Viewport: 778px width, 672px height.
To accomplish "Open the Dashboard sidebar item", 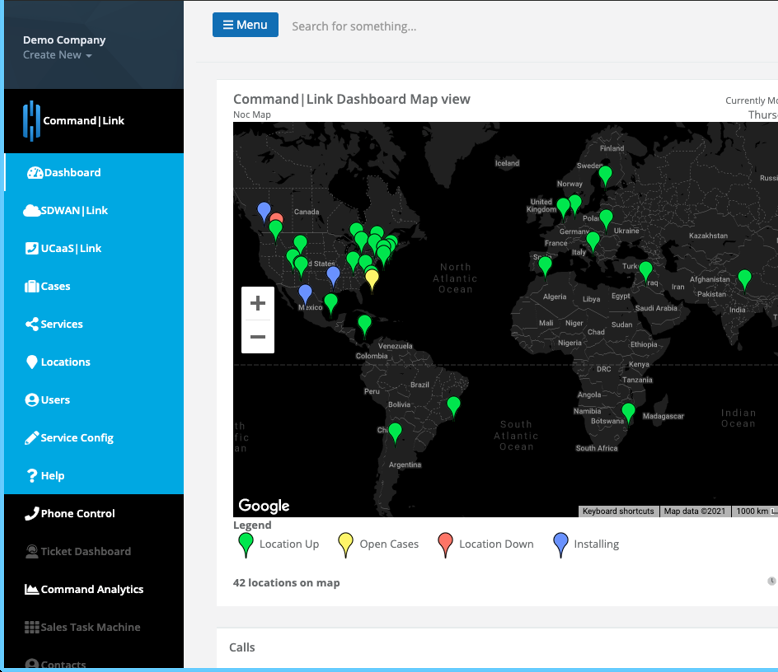I will pos(94,172).
